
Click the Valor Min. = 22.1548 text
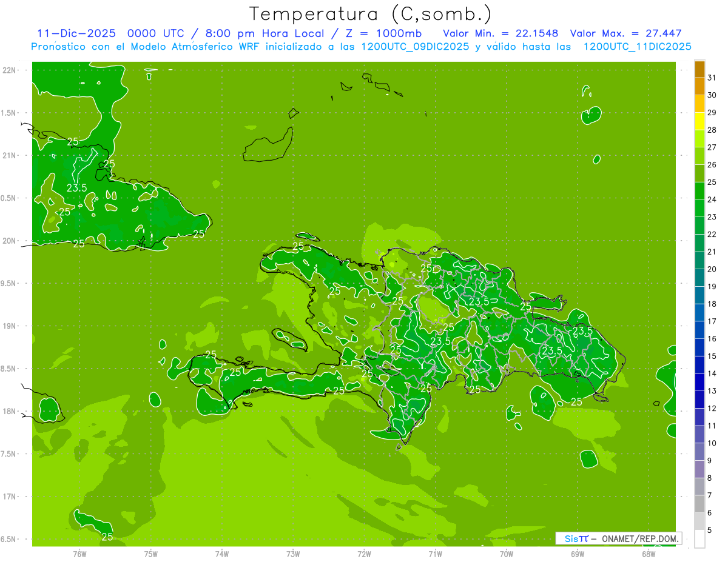click(x=500, y=33)
